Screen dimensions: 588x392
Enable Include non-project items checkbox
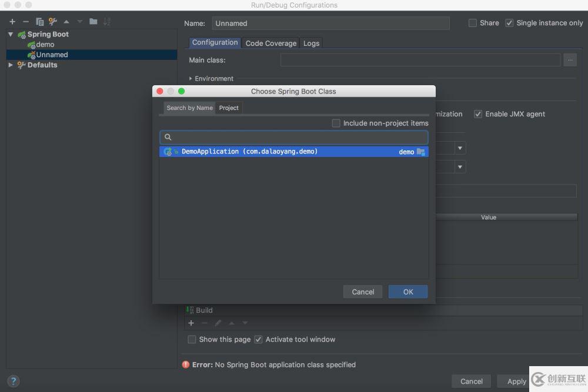point(336,123)
